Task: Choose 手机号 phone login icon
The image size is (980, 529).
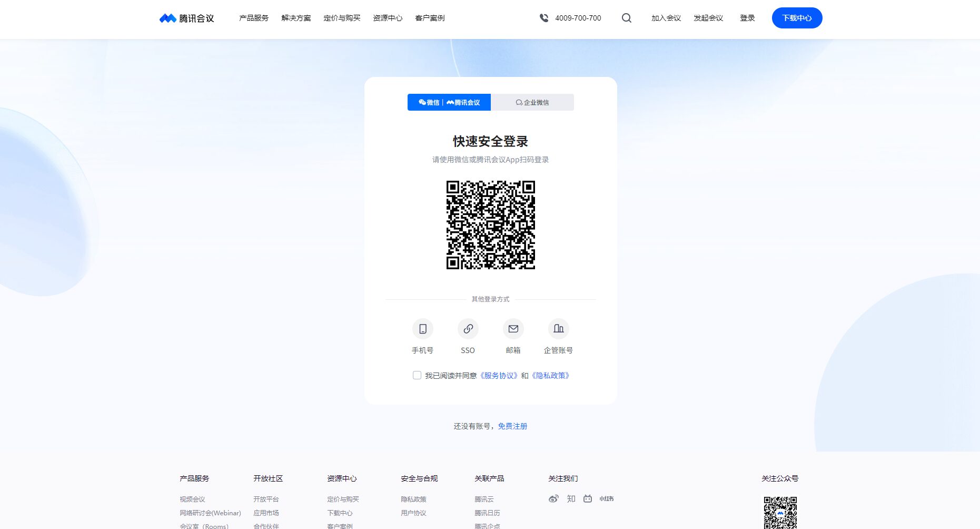Action: pos(422,329)
